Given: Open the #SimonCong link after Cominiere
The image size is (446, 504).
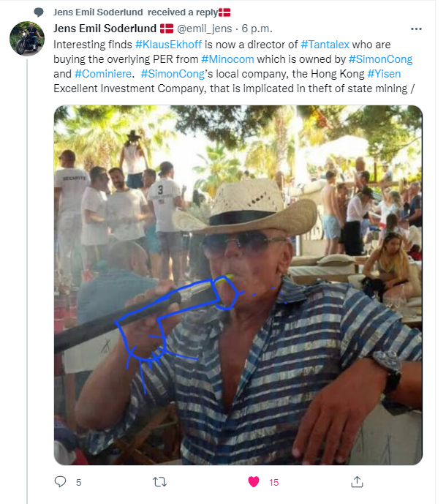Looking at the screenshot, I should point(168,74).
